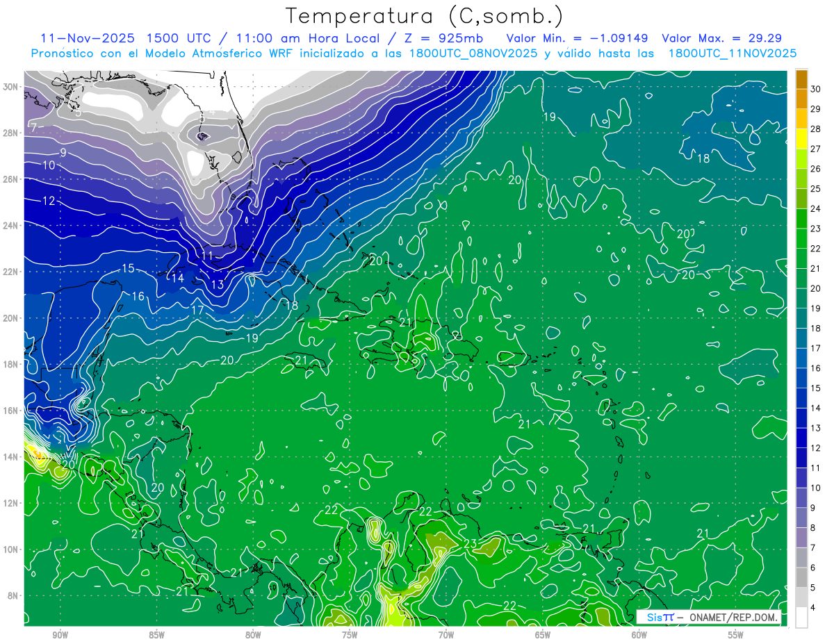Click the contour label "23" over Venezuela
Screen dimensions: 834x644
[471, 543]
